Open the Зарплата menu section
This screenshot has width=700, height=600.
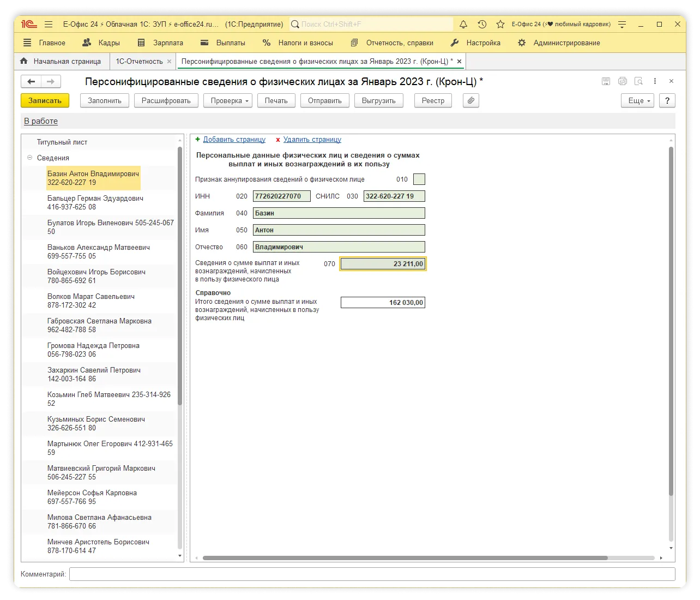(x=167, y=43)
